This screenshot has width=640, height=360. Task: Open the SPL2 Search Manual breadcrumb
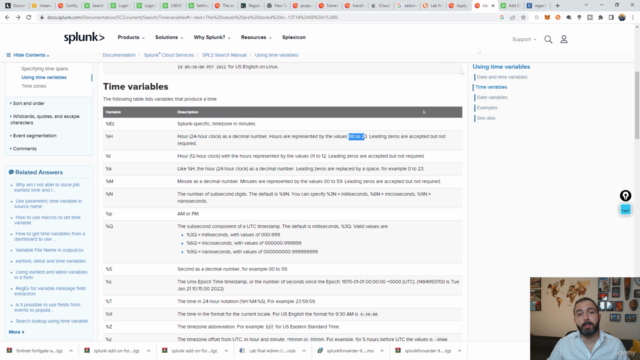[224, 55]
